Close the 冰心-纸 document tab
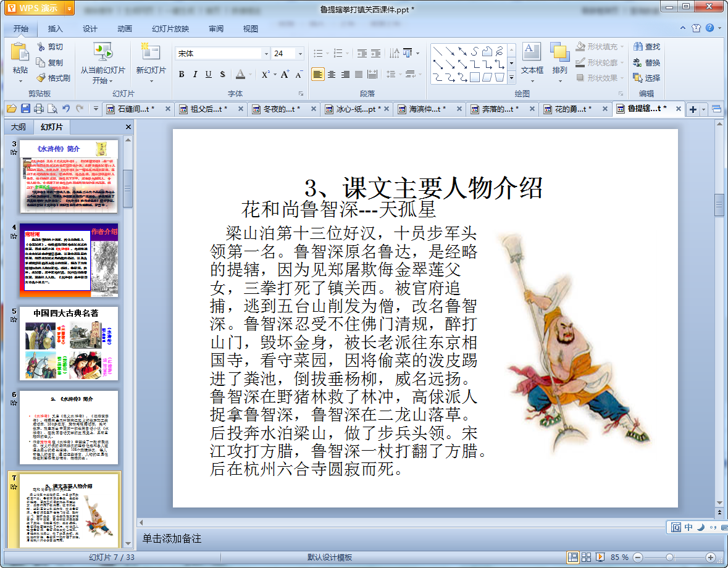Screen dimensions: 728x568 387,109
